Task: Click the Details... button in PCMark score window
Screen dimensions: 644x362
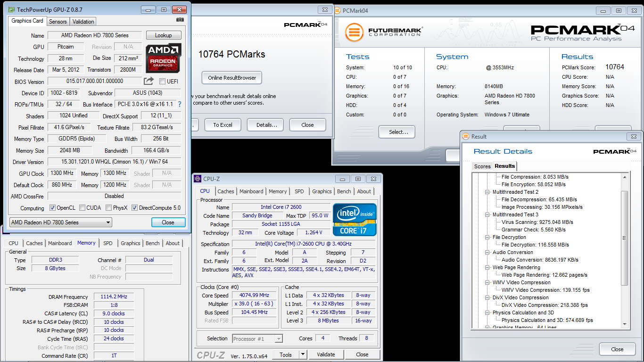Action: point(266,125)
